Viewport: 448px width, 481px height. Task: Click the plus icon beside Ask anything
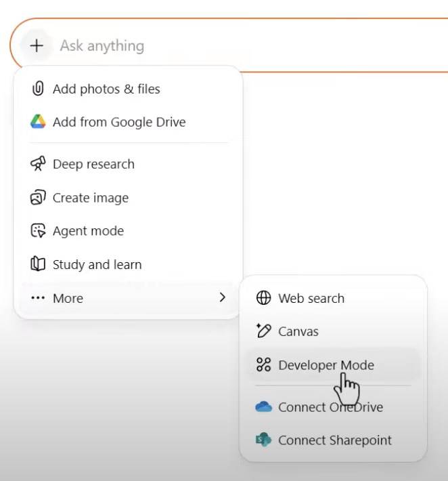37,45
